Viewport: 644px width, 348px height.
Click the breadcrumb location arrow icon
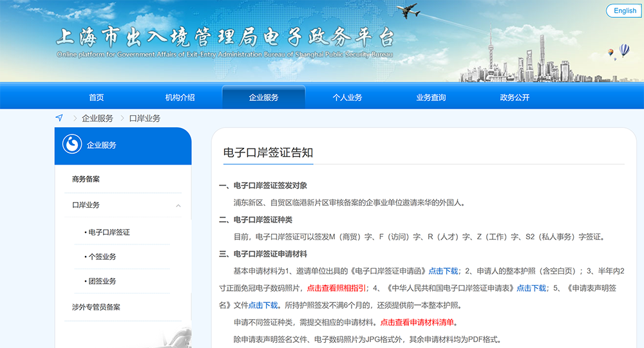pyautogui.click(x=59, y=118)
